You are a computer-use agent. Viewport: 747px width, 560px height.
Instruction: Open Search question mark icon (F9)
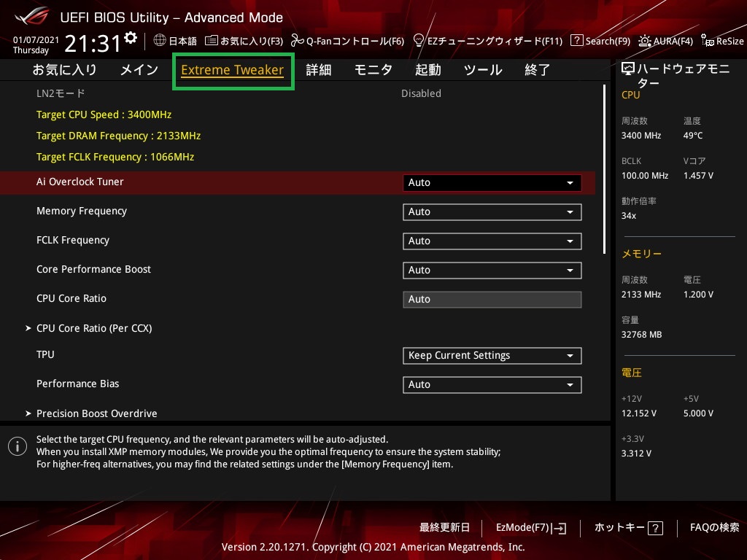click(x=576, y=41)
